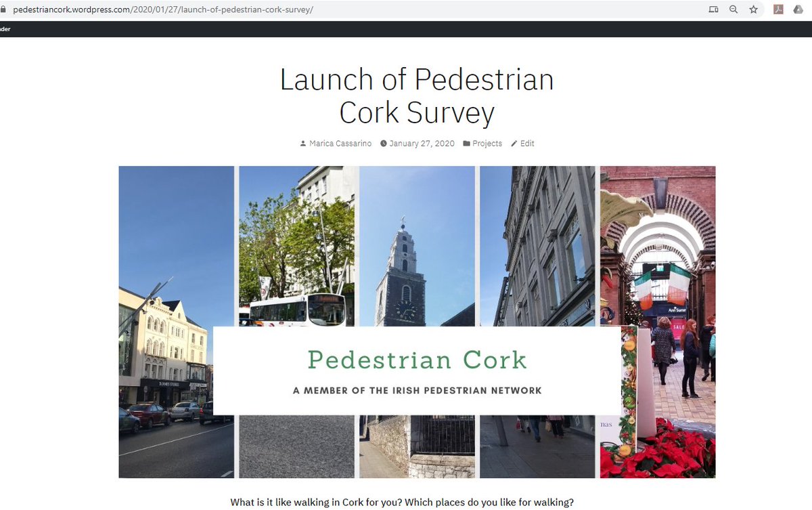Viewport: 812px width, 510px height.
Task: Click the author person icon beside Marica Cassarino
Action: (x=302, y=143)
